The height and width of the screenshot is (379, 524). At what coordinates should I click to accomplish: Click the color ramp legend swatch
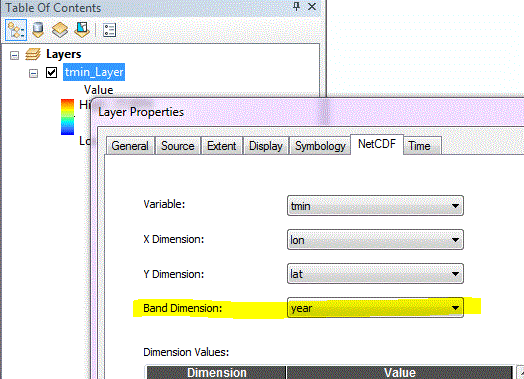[x=67, y=117]
